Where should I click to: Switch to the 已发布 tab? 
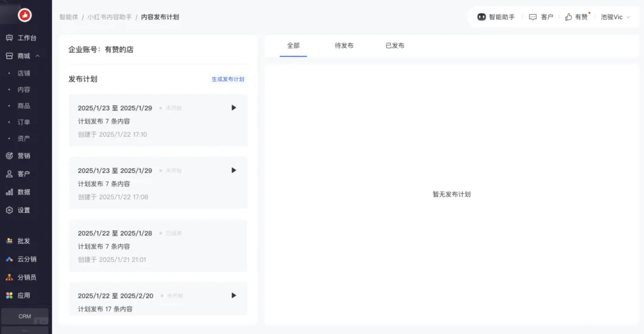(395, 46)
